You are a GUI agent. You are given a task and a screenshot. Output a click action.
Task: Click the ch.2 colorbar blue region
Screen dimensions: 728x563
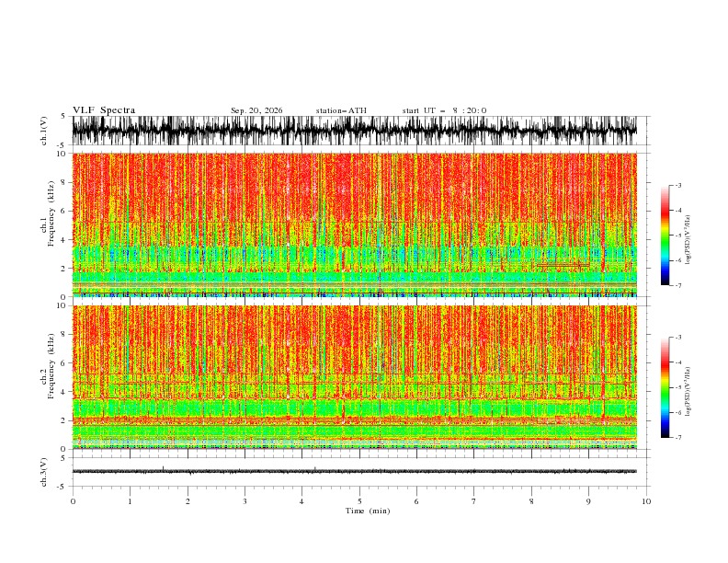tap(665, 421)
